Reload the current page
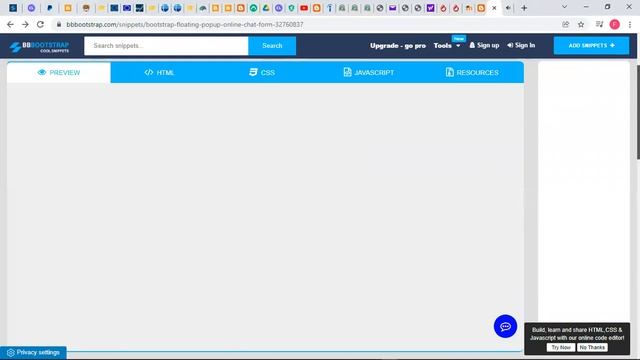Viewport: 640px width, 360px height. click(40, 24)
